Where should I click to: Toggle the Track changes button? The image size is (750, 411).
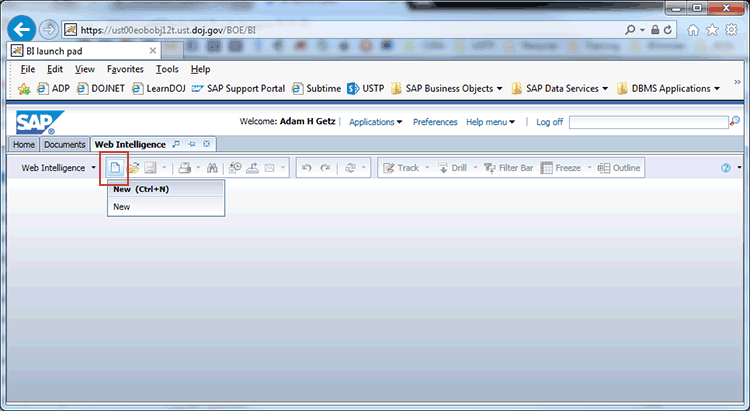point(401,168)
